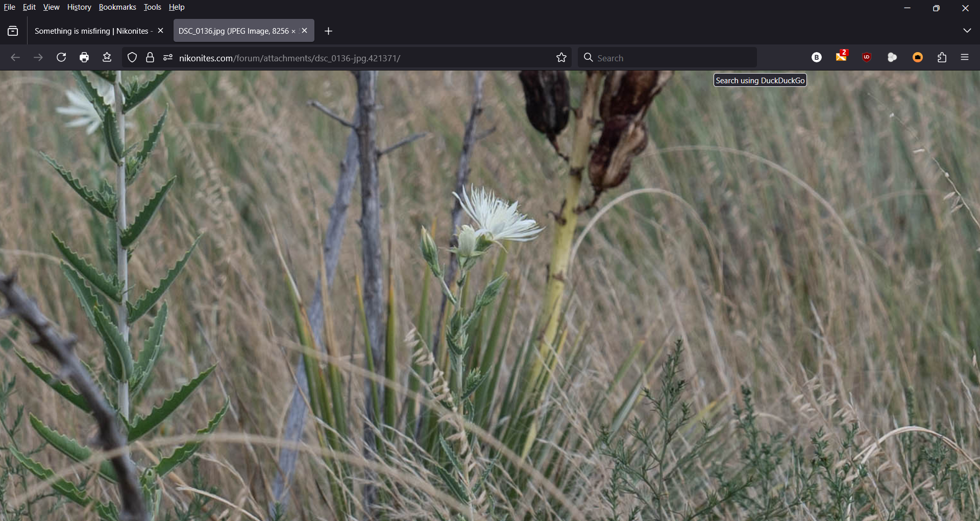Screen dimensions: 980x521
Task: Open the uBlock Origin extension
Action: pyautogui.click(x=866, y=58)
